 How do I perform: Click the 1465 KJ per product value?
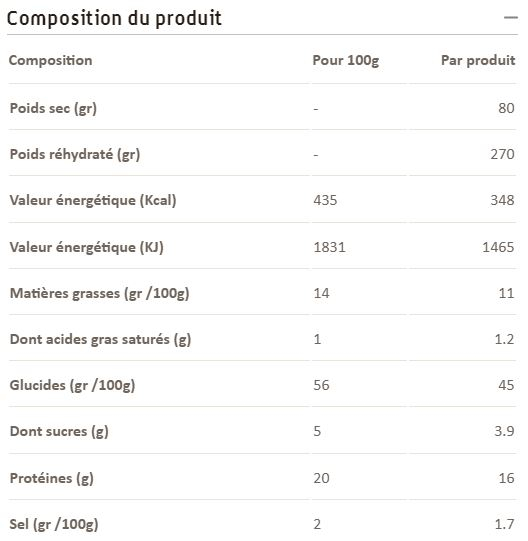[498, 247]
